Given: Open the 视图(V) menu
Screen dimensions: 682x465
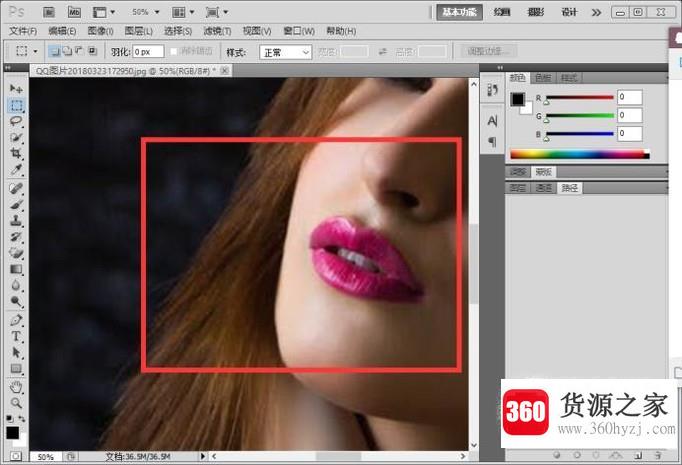Looking at the screenshot, I should click(x=257, y=31).
